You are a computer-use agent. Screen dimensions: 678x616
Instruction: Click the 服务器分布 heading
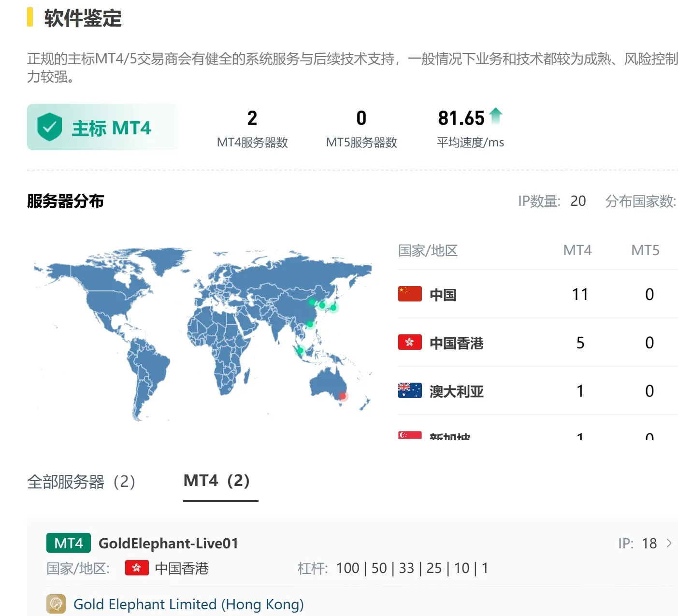(x=65, y=201)
